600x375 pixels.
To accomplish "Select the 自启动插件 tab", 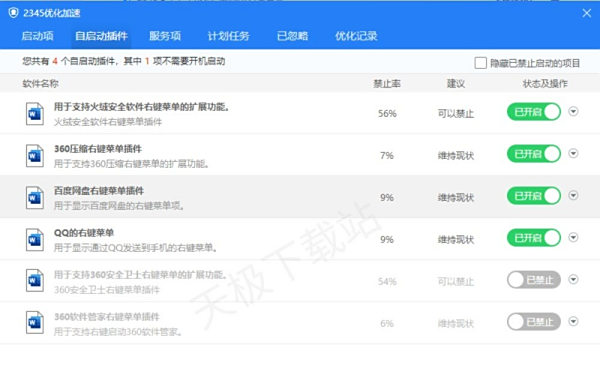I will pyautogui.click(x=101, y=36).
